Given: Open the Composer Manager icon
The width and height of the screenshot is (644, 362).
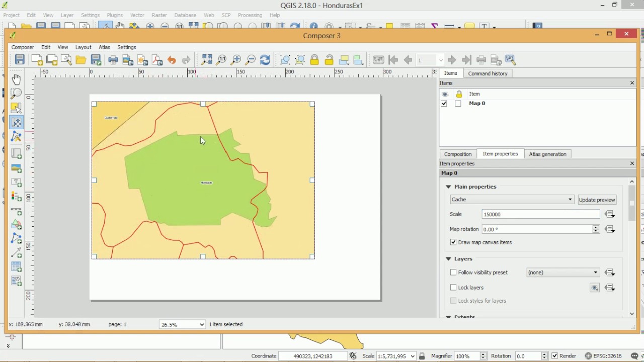Looking at the screenshot, I should [x=66, y=60].
